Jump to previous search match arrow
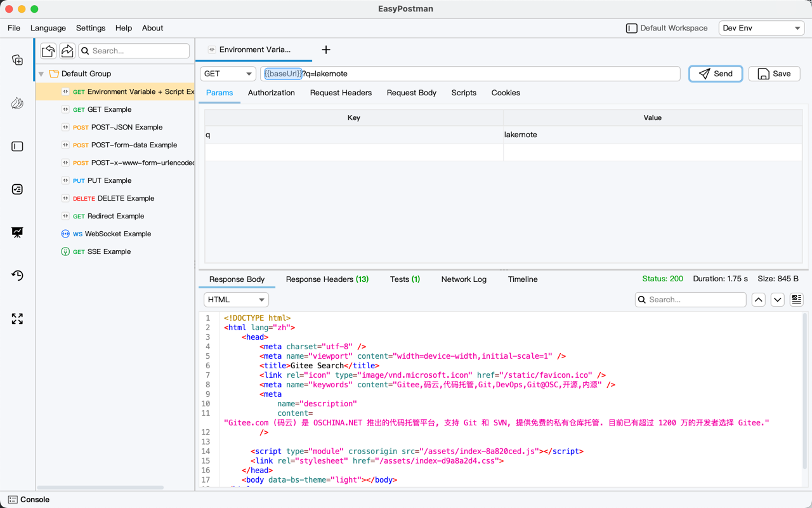This screenshot has height=508, width=812. point(759,300)
